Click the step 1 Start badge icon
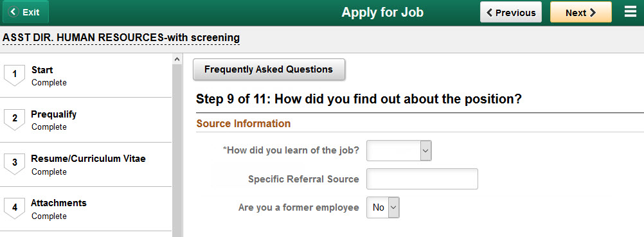 point(15,75)
